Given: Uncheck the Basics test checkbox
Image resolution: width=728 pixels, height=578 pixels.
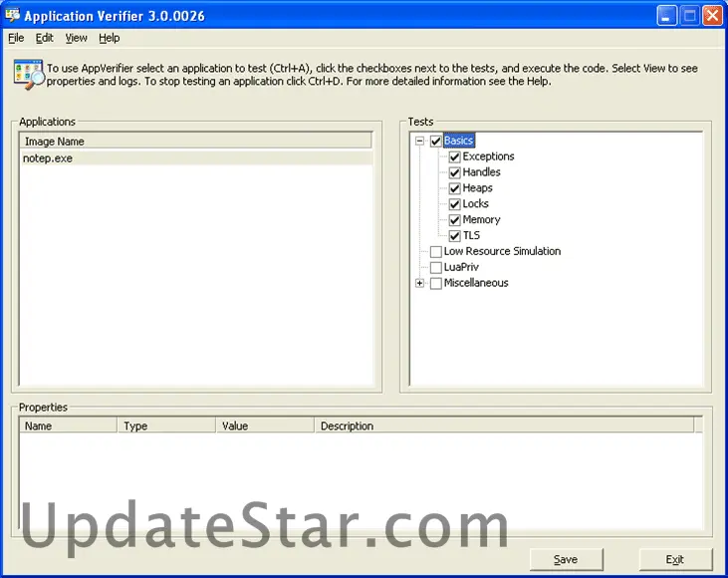Looking at the screenshot, I should 435,141.
